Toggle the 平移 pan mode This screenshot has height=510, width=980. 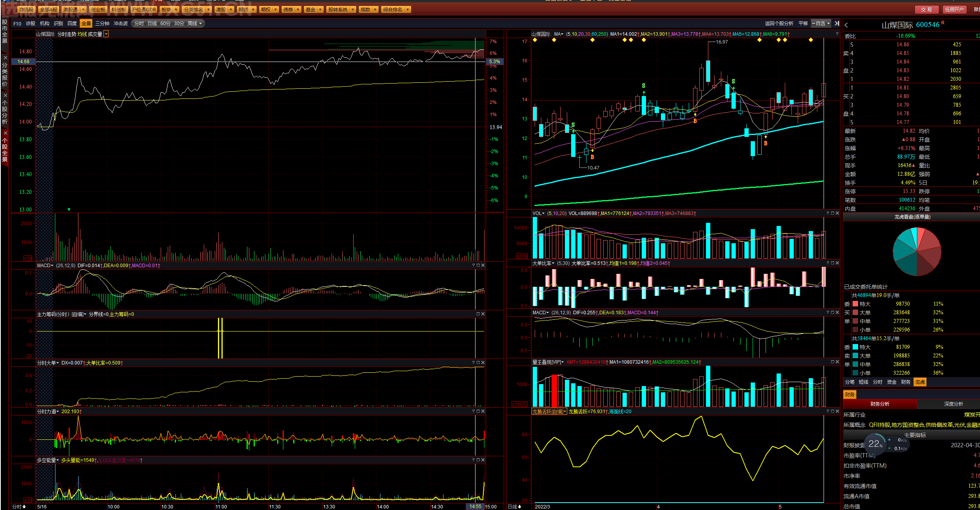tap(803, 24)
